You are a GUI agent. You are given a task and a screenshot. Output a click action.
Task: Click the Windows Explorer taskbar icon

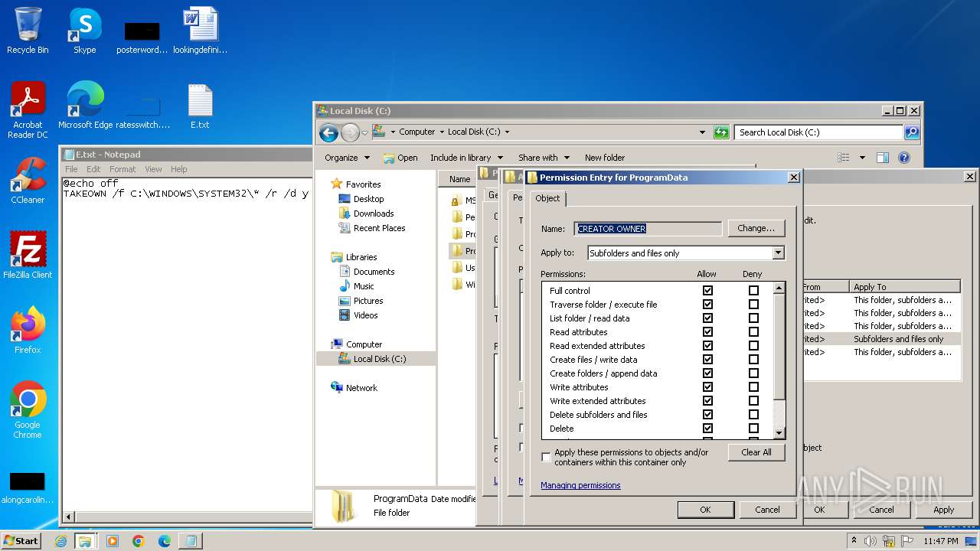(85, 541)
